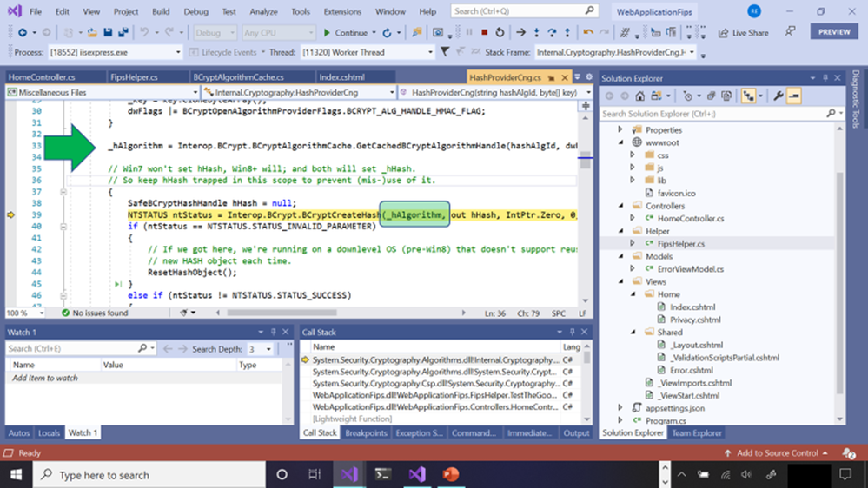This screenshot has width=868, height=488.
Task: Open the Search Depth dropdown in Watch 1
Action: point(266,349)
